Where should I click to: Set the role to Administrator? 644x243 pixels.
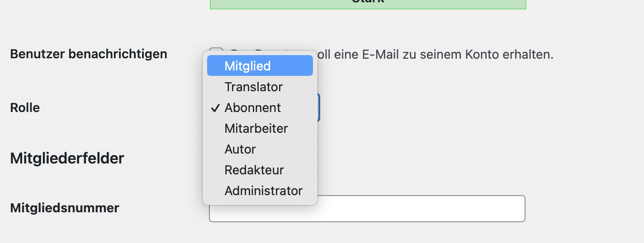(x=264, y=191)
